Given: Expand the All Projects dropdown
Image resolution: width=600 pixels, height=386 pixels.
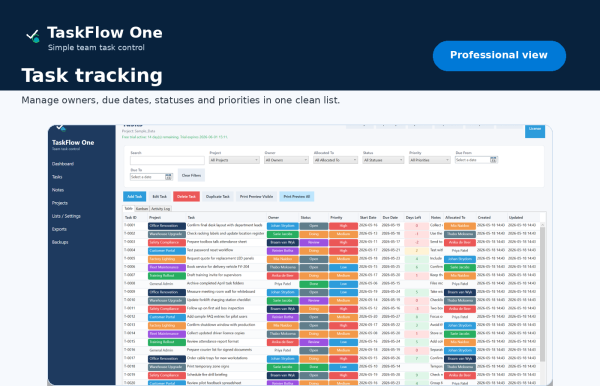Looking at the screenshot, I should tap(234, 160).
